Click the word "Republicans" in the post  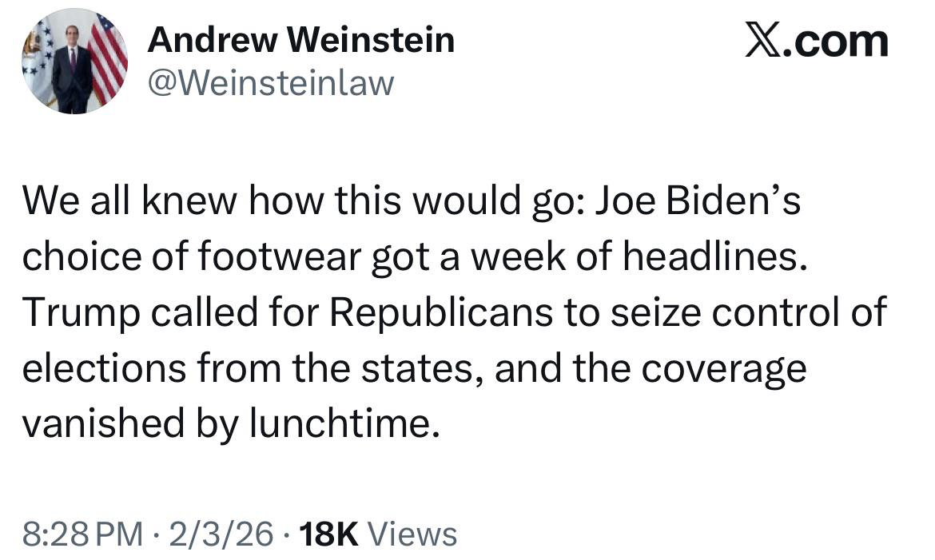click(440, 313)
